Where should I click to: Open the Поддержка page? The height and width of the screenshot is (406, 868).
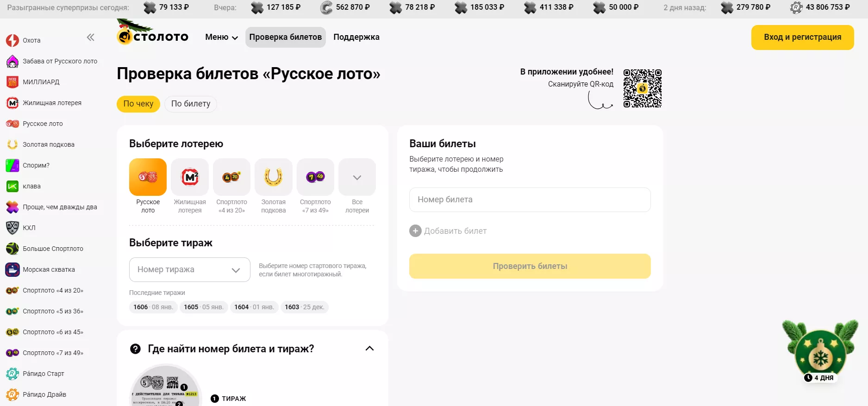(x=356, y=37)
